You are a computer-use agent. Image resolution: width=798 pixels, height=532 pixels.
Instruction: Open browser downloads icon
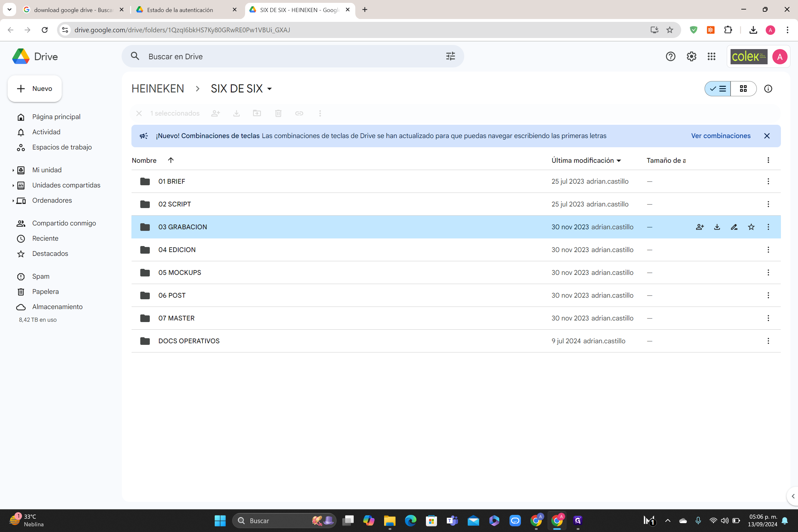pyautogui.click(x=753, y=30)
